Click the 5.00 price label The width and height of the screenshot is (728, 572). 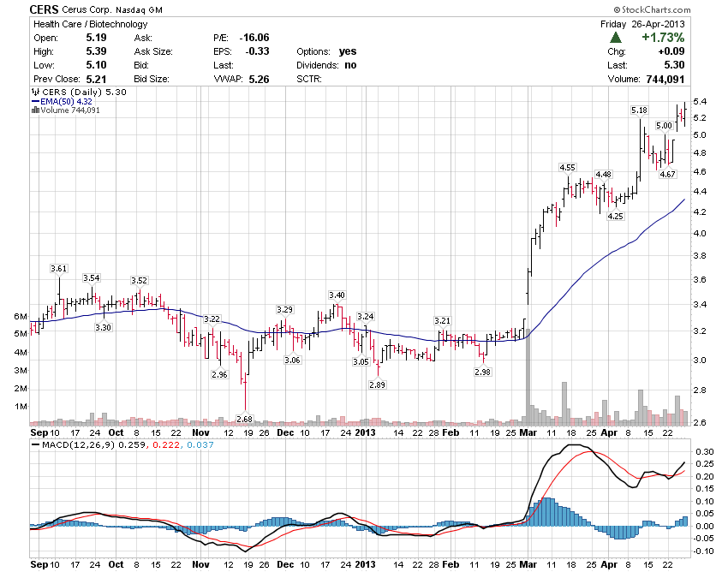point(664,125)
